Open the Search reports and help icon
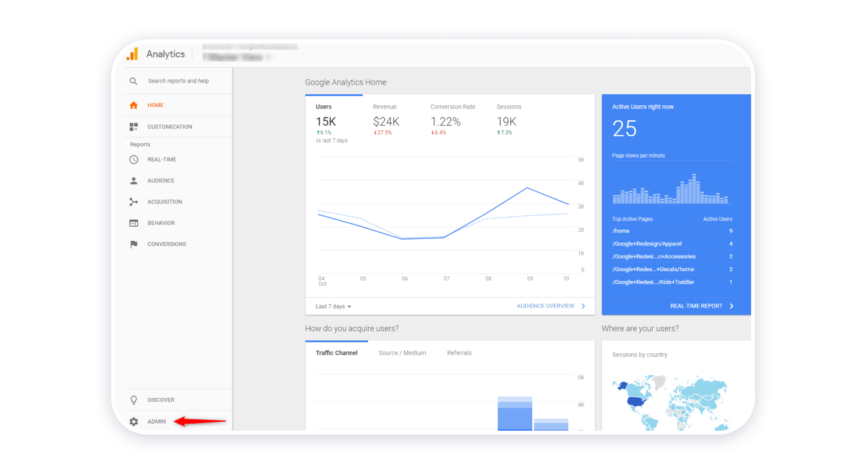Viewport: 868px width, 474px height. [133, 81]
